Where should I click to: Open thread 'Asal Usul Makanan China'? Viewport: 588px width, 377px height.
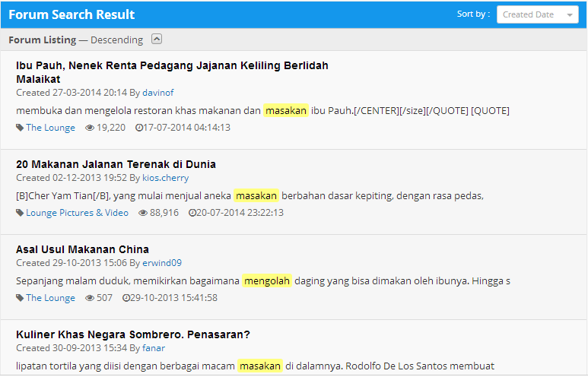[x=82, y=249]
